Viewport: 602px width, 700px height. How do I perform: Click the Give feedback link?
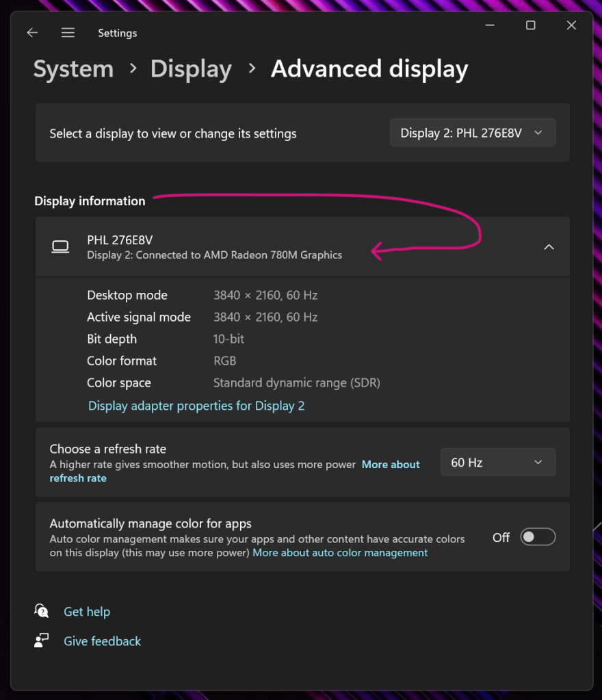click(x=102, y=641)
